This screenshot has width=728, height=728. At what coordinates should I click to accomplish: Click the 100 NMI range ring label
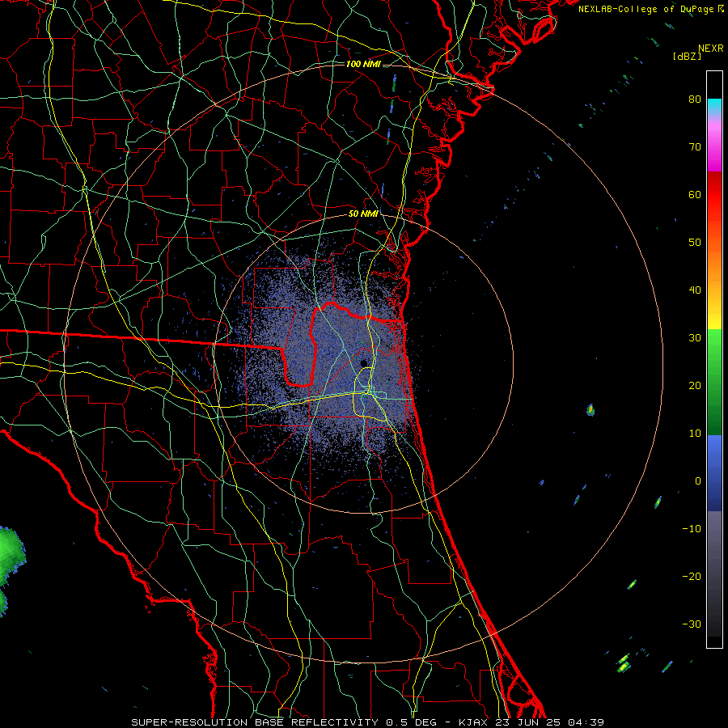[x=363, y=64]
